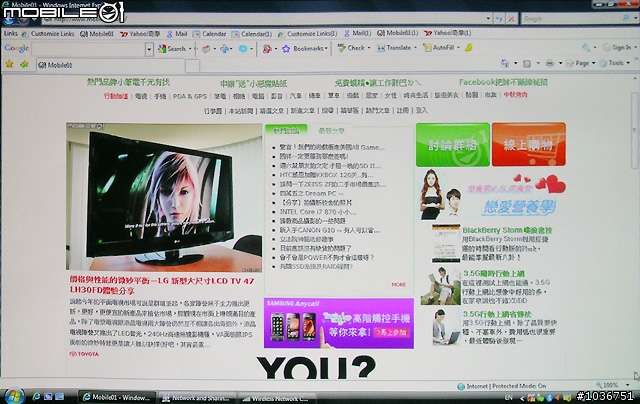Click the TOYOTA logo link
640x404 pixels.
coord(84,354)
